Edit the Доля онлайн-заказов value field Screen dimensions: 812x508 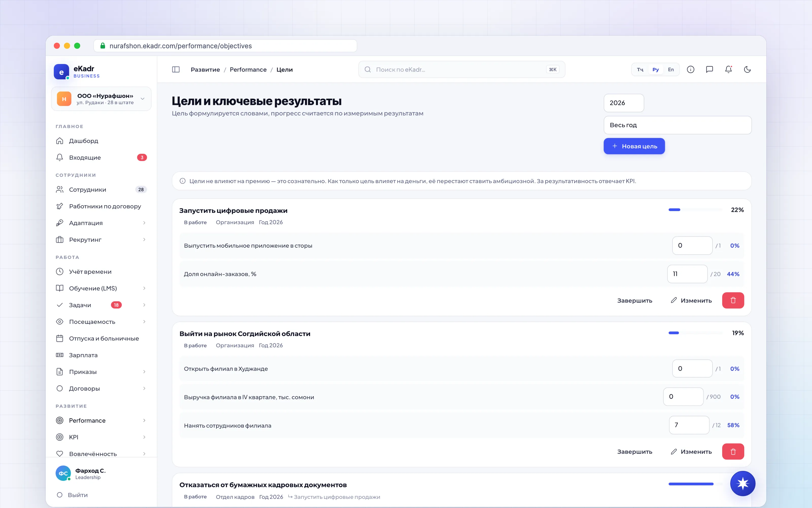pyautogui.click(x=687, y=274)
